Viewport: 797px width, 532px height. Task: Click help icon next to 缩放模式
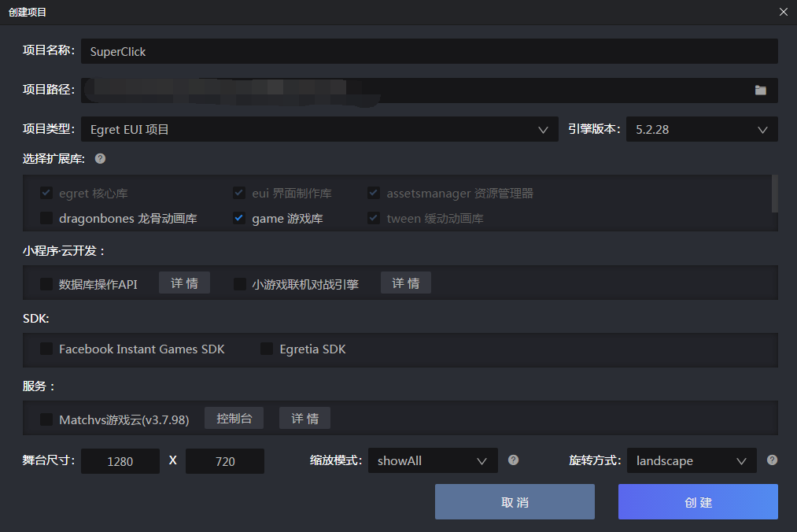pyautogui.click(x=513, y=460)
